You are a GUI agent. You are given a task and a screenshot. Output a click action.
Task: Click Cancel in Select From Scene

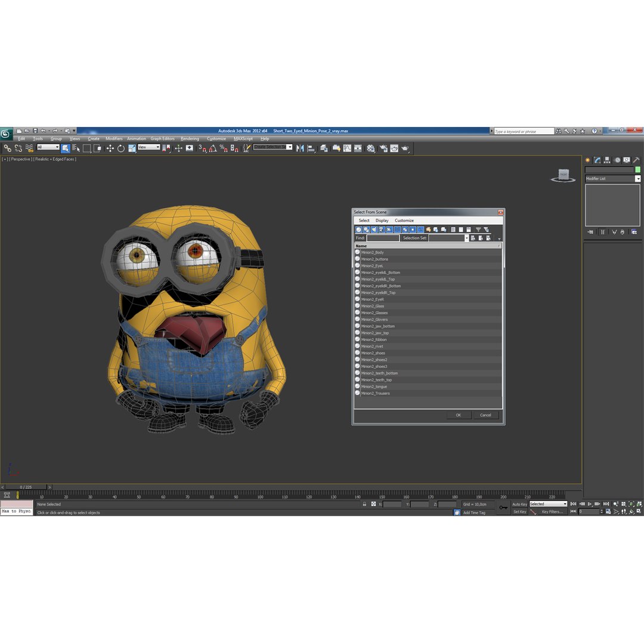tap(485, 415)
